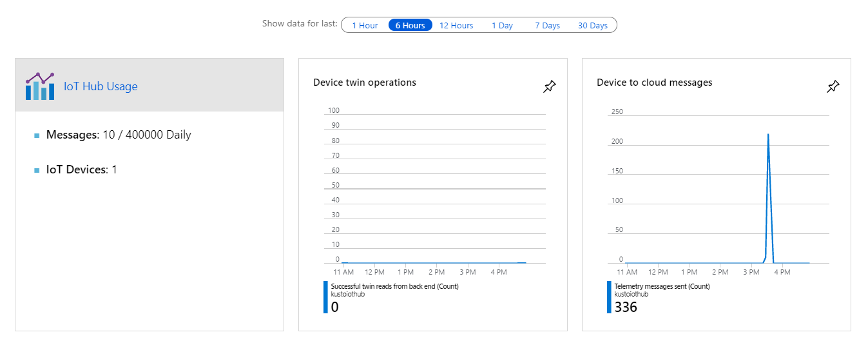
Task: Click the Successful twin reads legend label
Action: pos(394,286)
